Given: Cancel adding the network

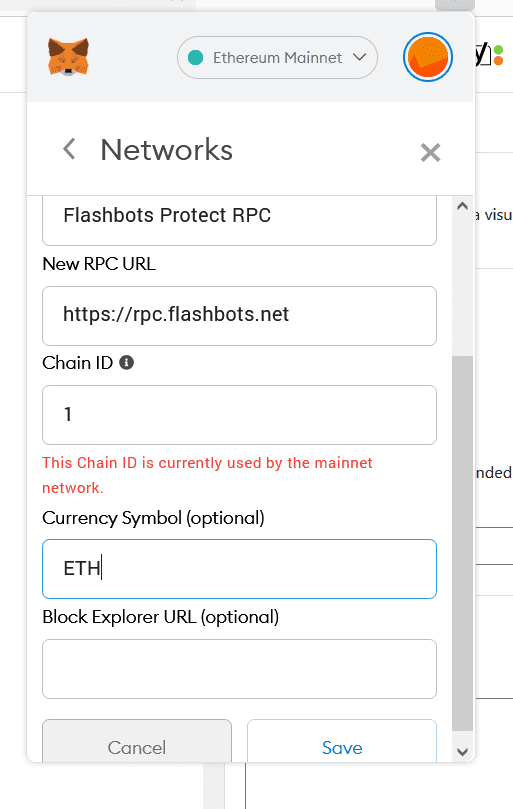Looking at the screenshot, I should coord(137,741).
